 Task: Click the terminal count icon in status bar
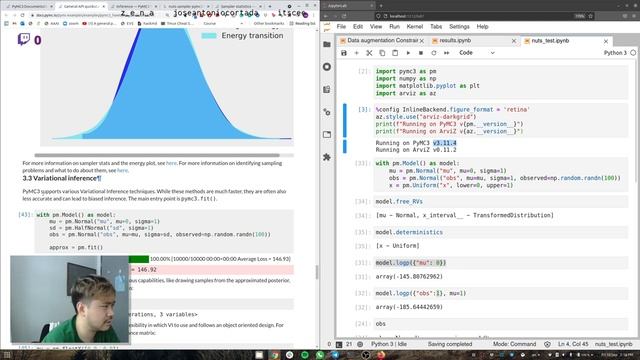tap(339, 344)
